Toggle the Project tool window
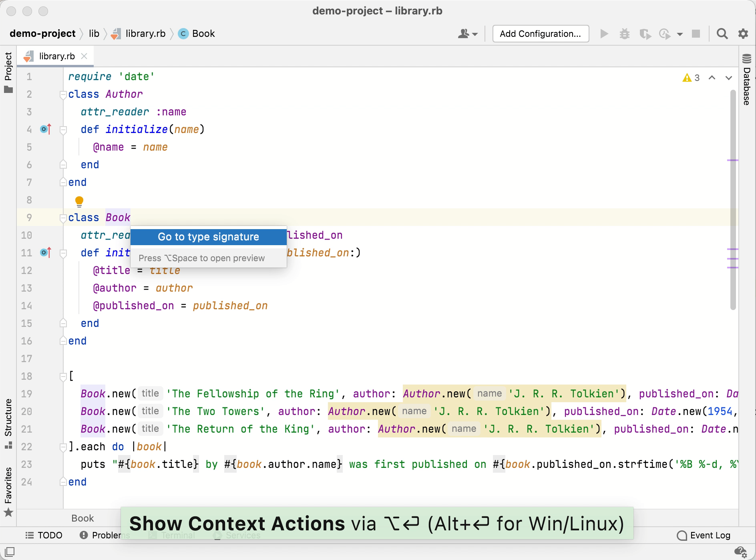756x560 pixels. [x=8, y=72]
